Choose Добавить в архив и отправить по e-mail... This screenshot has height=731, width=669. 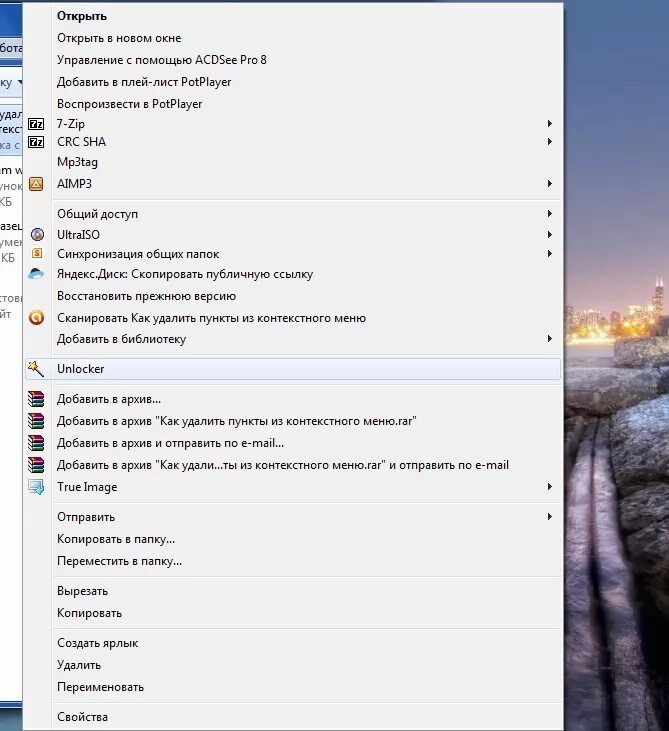[x=293, y=443]
